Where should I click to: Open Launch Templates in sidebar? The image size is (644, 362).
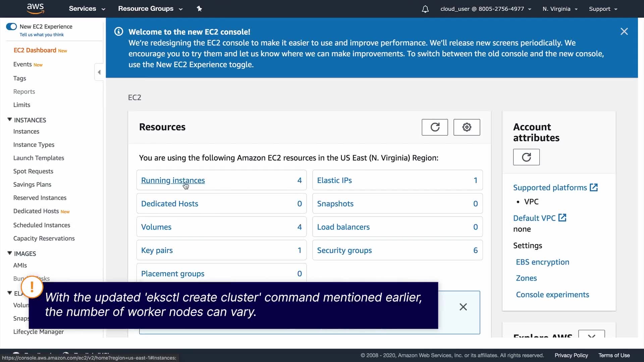39,158
